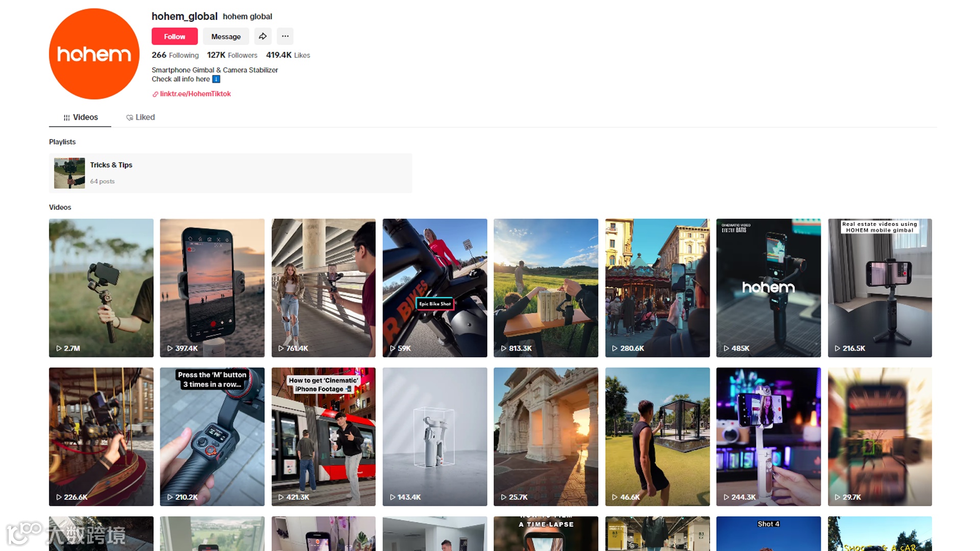Play the video with 143.4K views
Viewport: 980px width, 551px height.
[435, 437]
